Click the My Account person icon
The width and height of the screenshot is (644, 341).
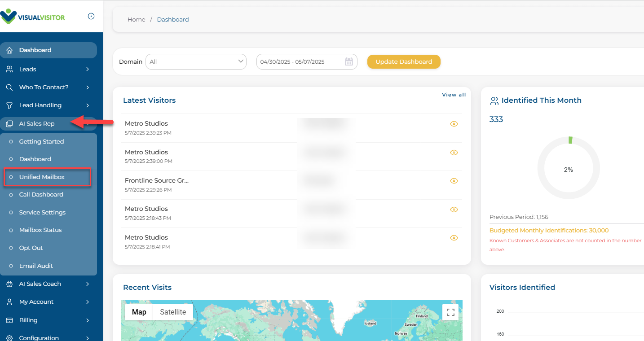(9, 302)
